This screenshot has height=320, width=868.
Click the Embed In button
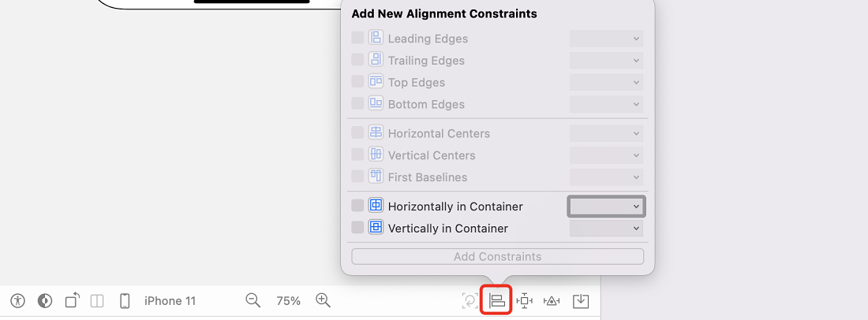(580, 300)
